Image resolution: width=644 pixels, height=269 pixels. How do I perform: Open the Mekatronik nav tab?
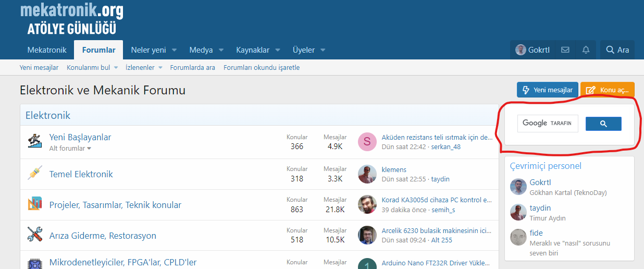pyautogui.click(x=47, y=50)
